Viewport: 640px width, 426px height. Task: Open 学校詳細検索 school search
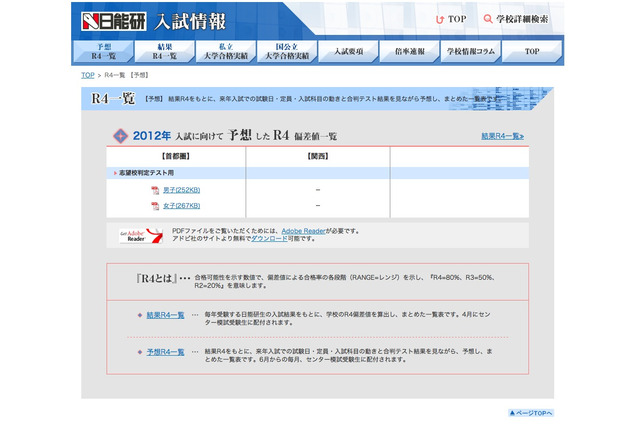(x=516, y=19)
